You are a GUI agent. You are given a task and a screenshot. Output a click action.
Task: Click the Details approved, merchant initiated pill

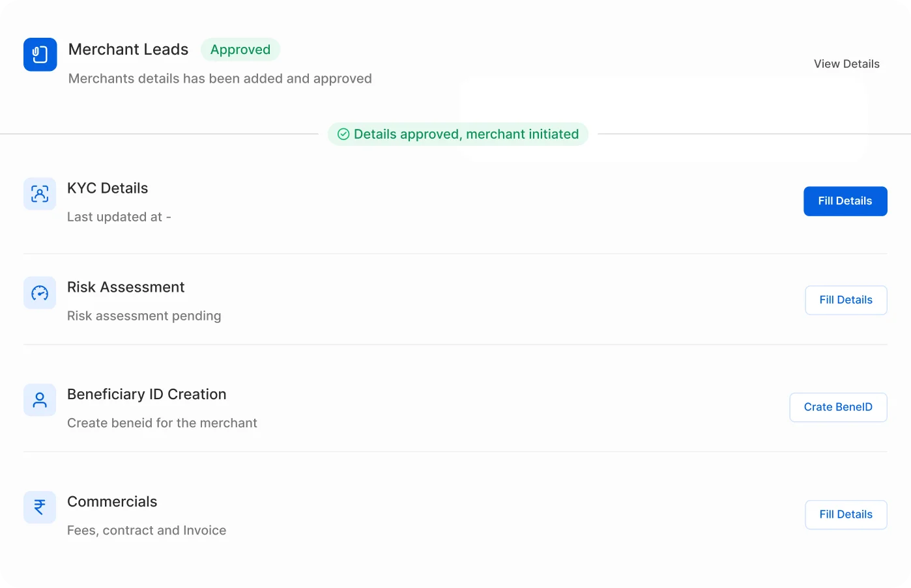(x=458, y=134)
